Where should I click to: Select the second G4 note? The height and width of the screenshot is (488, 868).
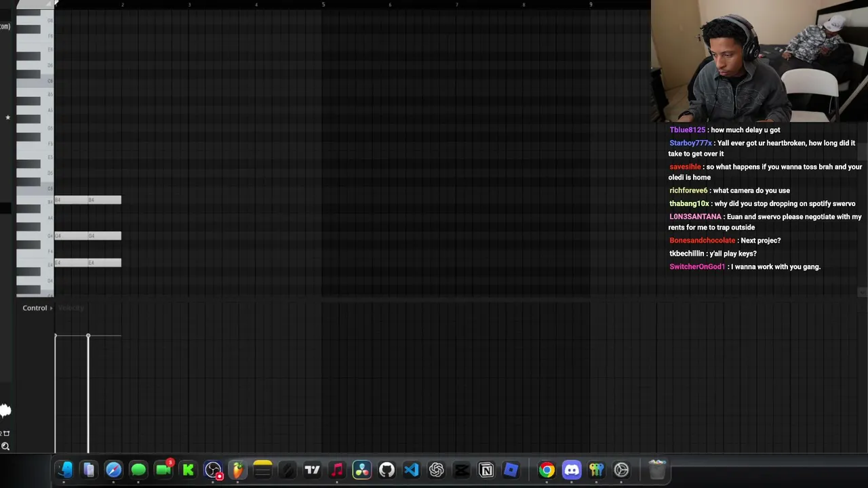pyautogui.click(x=104, y=235)
